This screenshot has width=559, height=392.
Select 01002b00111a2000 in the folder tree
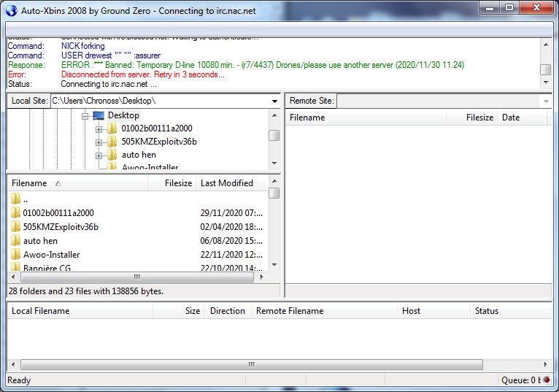pyautogui.click(x=157, y=128)
